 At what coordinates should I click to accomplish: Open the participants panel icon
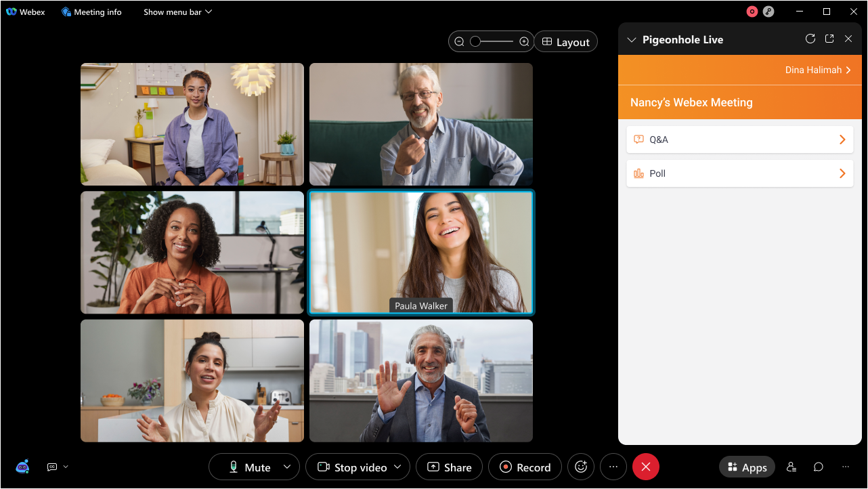[791, 467]
